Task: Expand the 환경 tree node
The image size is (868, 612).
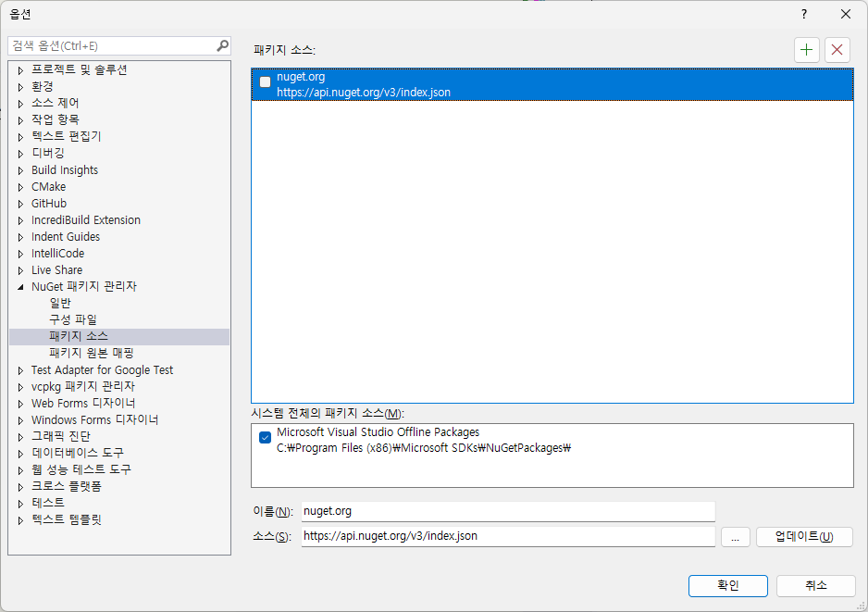Action: pyautogui.click(x=20, y=87)
